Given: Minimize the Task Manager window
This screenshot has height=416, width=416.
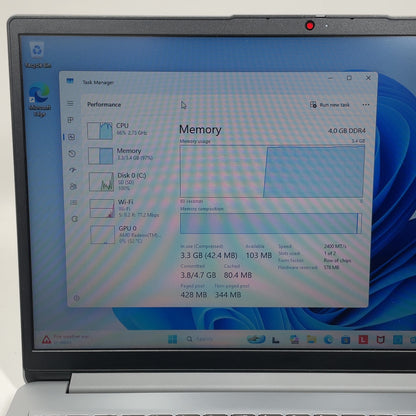Looking at the screenshot, I should [331, 78].
